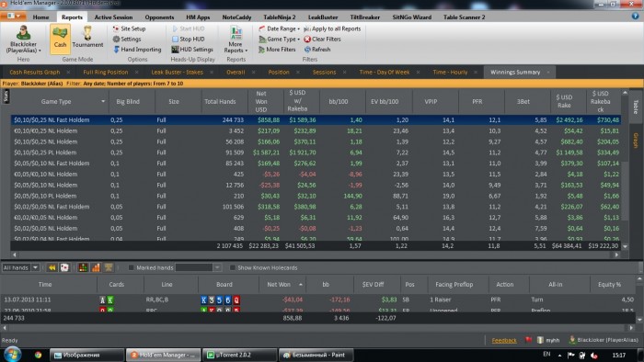Open HUD Settings

(x=192, y=50)
